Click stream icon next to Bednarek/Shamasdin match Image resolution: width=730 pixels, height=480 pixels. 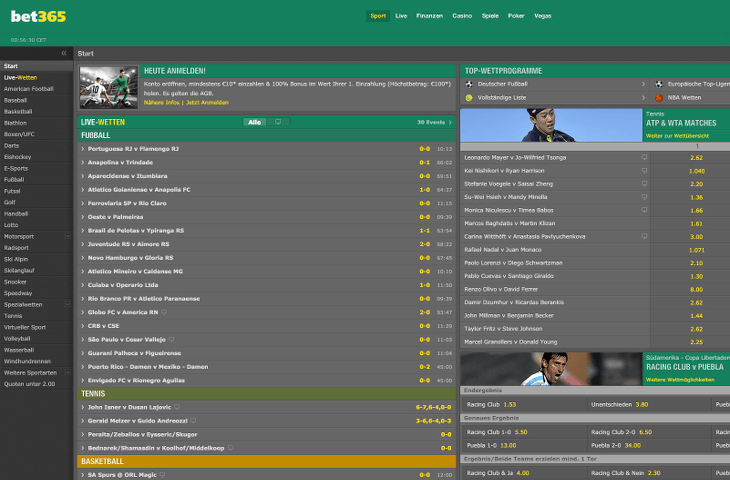[230, 448]
